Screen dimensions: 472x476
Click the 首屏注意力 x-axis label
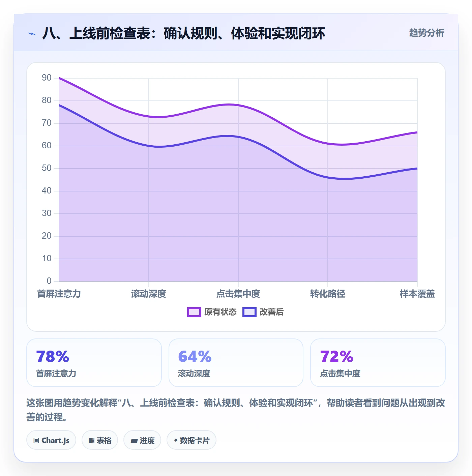coord(59,294)
